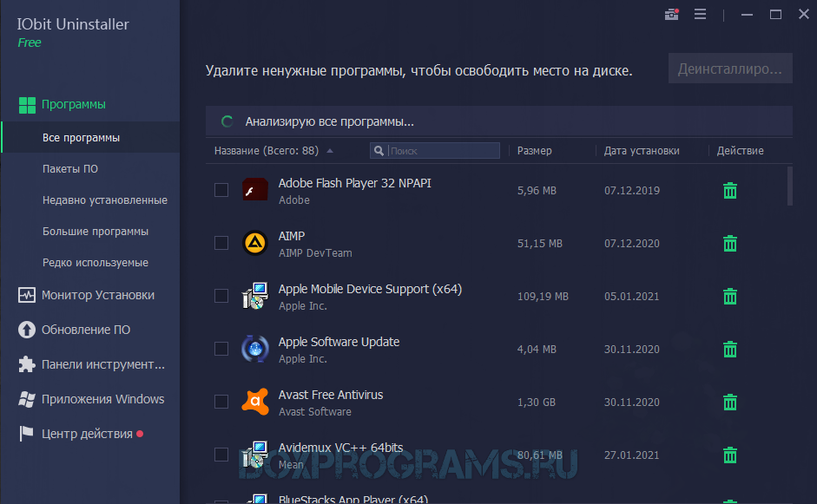Tick the Apple Software Update checkbox
Image resolution: width=817 pixels, height=504 pixels.
tap(221, 349)
